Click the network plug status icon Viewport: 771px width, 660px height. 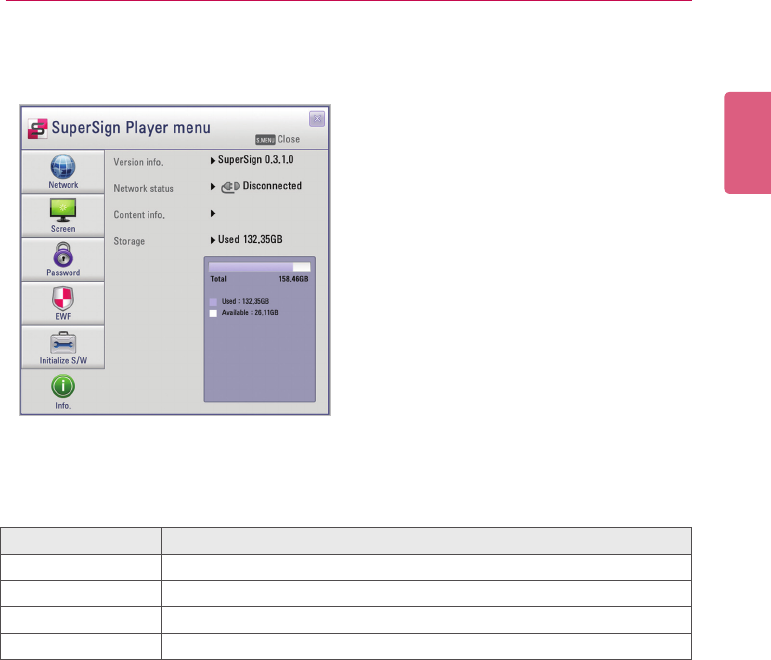(230, 187)
